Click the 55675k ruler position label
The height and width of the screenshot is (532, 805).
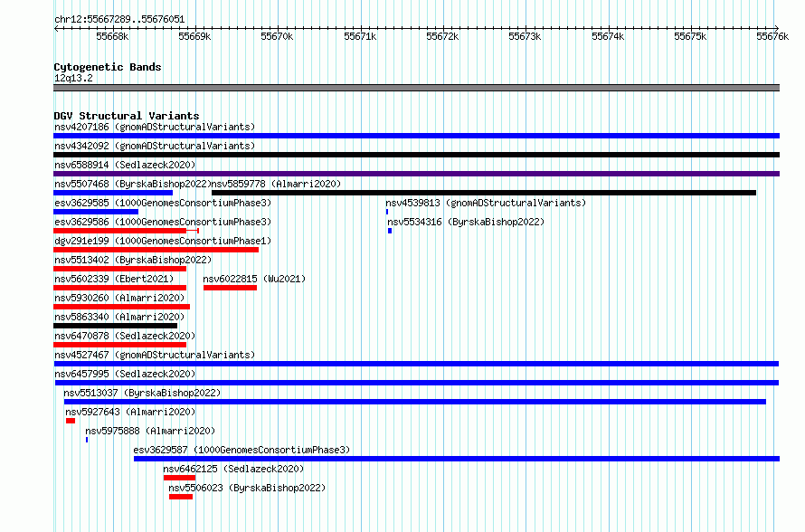click(690, 36)
